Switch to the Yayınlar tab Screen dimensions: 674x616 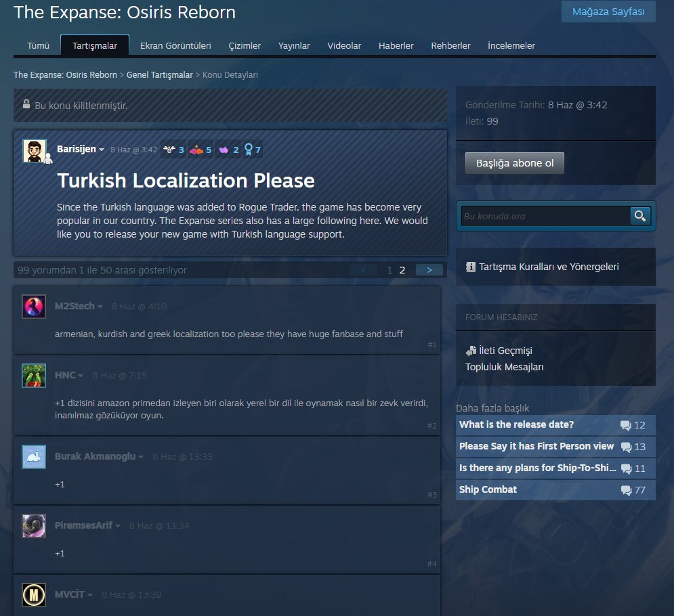pos(294,45)
